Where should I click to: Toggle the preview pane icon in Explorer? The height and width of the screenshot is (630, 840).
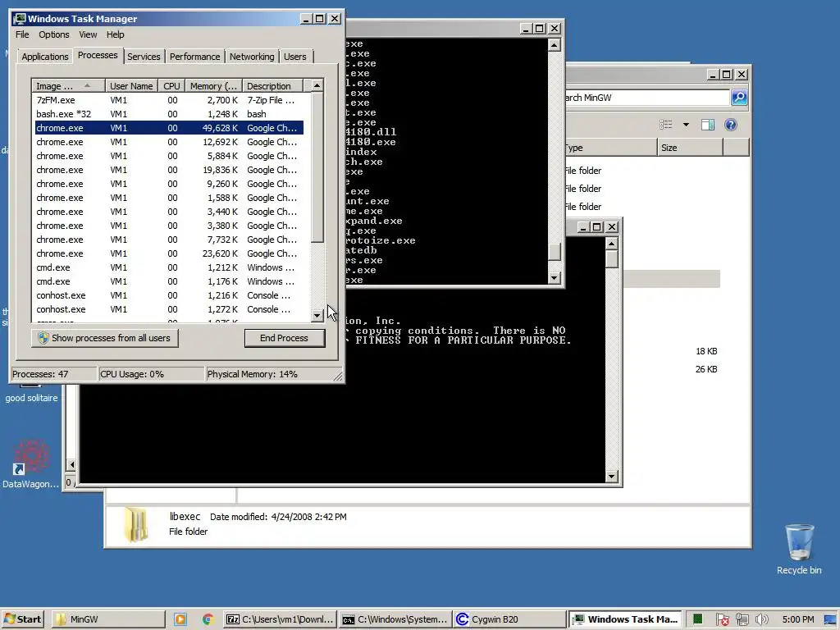tap(708, 125)
